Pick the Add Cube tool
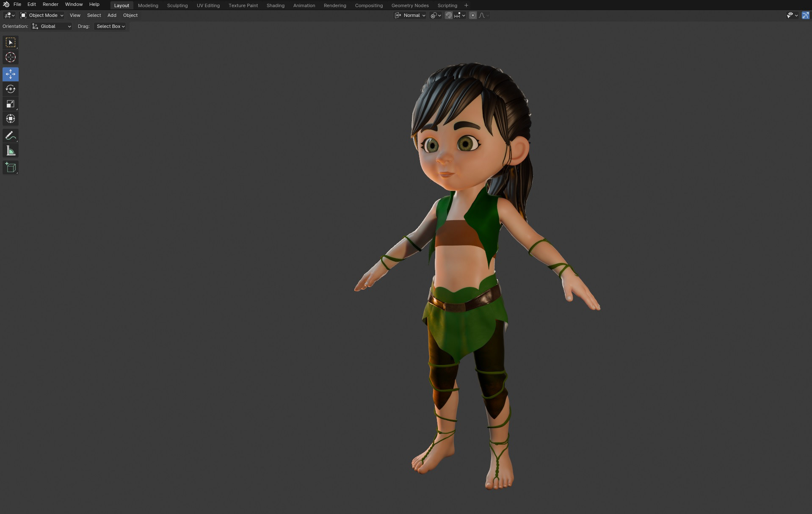Screen dimensions: 812x514 11,168
